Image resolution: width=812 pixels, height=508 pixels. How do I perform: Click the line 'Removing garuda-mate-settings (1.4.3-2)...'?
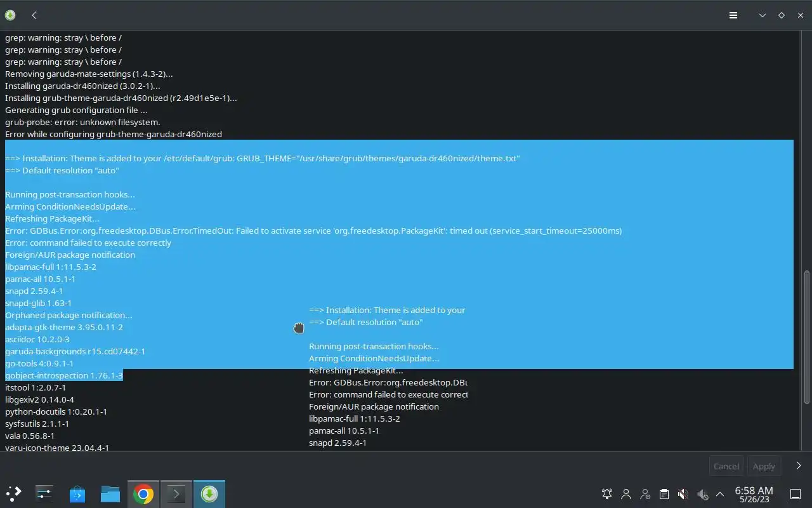click(x=89, y=74)
